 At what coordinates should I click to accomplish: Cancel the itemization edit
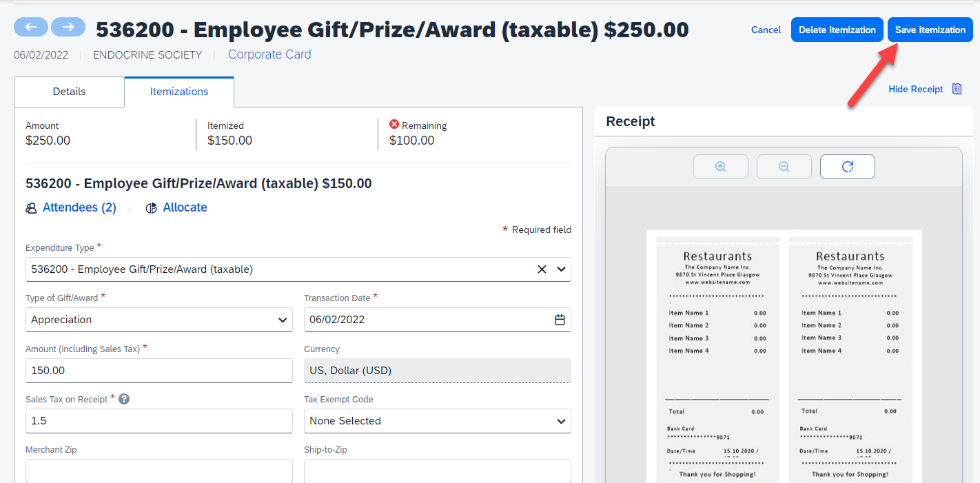[x=766, y=30]
